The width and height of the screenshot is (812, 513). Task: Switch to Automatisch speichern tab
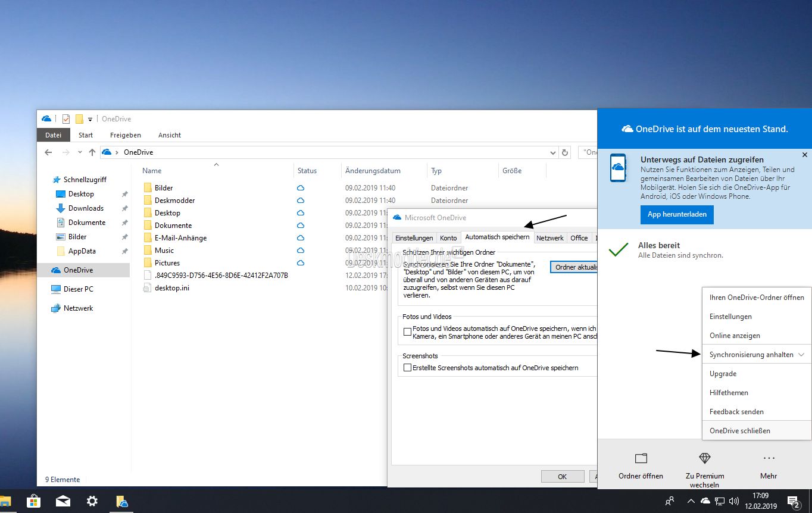point(497,237)
